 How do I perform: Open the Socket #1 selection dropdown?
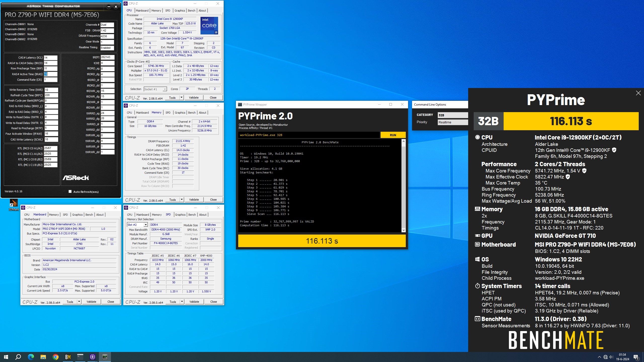pos(155,89)
